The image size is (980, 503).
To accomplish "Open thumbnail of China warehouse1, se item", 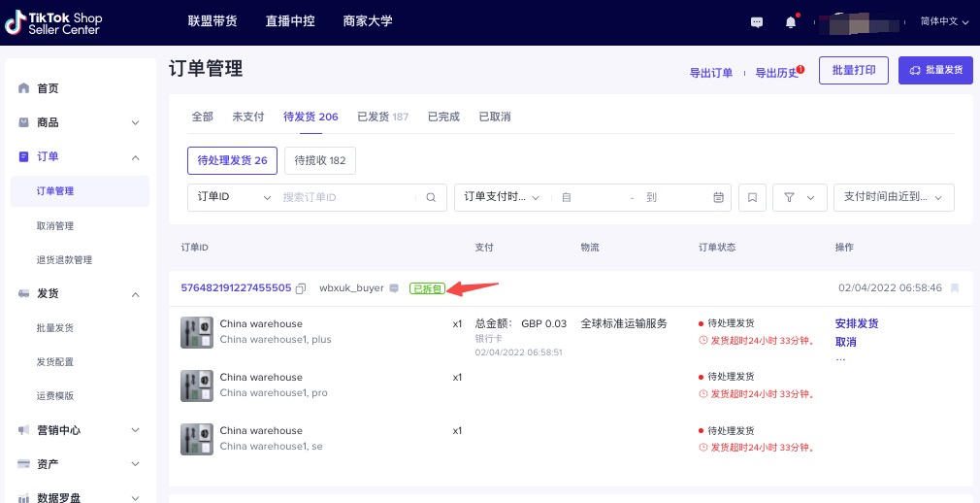I will [x=196, y=439].
